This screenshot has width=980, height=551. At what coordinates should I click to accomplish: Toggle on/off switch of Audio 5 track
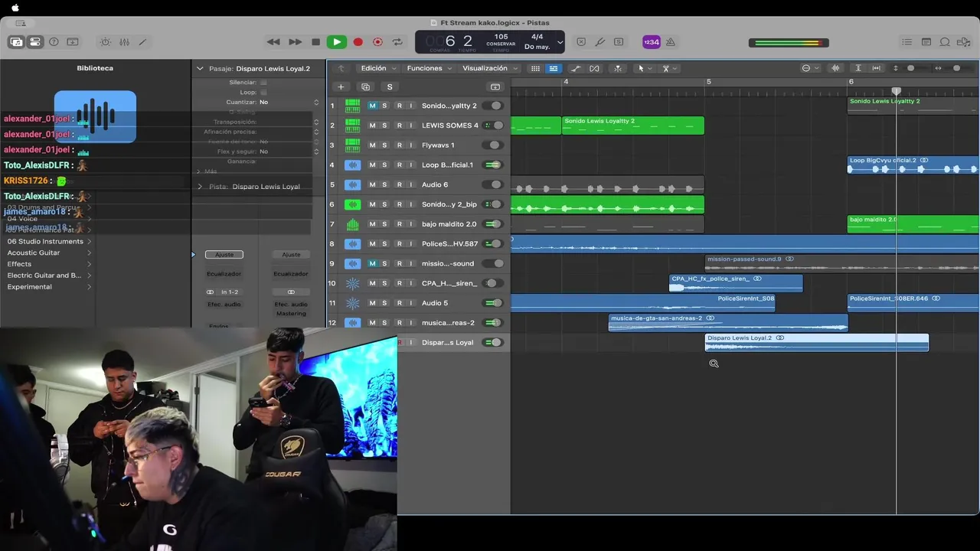(494, 303)
